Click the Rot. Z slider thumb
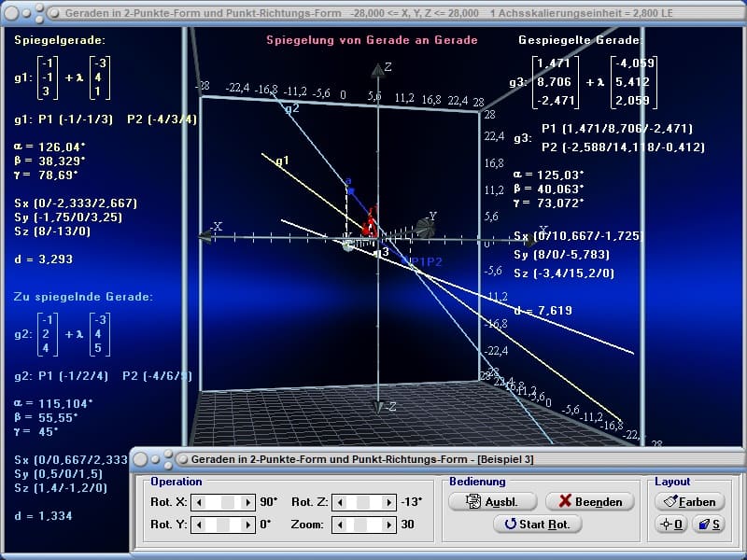 tap(363, 502)
